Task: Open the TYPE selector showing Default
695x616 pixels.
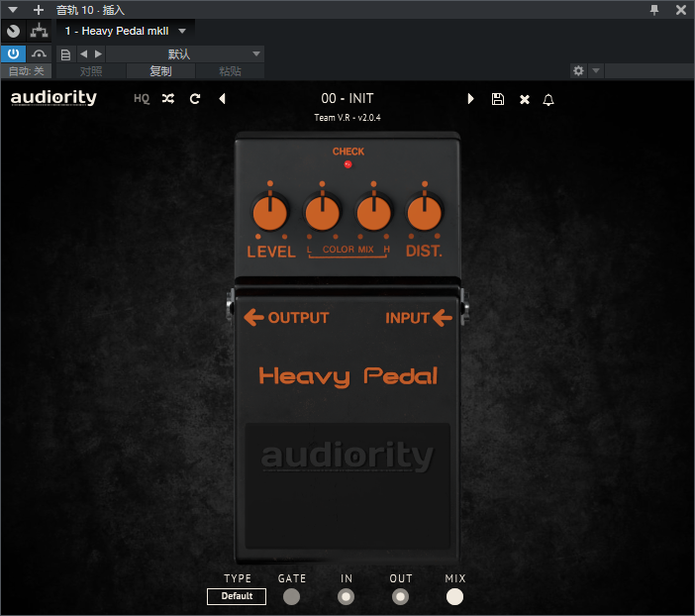Action: [x=237, y=596]
